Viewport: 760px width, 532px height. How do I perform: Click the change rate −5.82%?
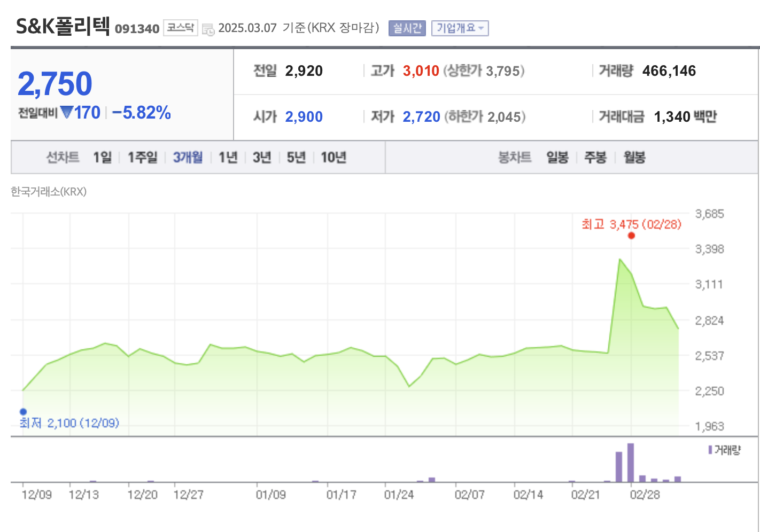(142, 113)
